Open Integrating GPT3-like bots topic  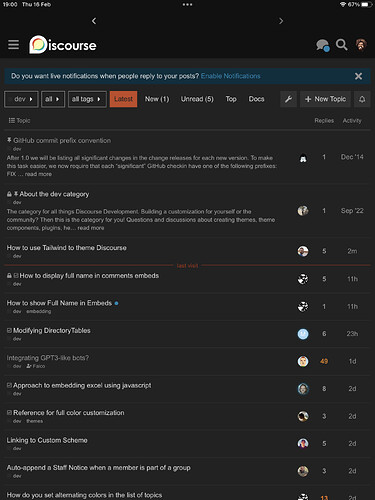coord(48,358)
